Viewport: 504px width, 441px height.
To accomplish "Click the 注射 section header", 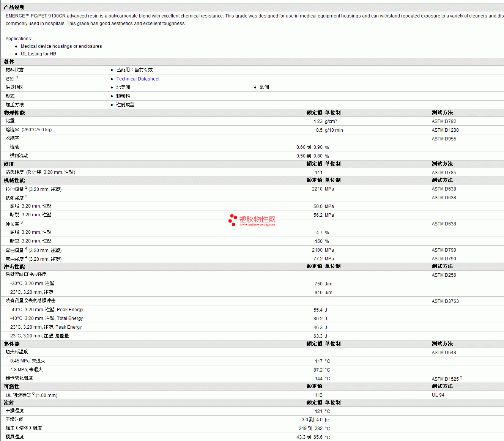I will [x=9, y=403].
